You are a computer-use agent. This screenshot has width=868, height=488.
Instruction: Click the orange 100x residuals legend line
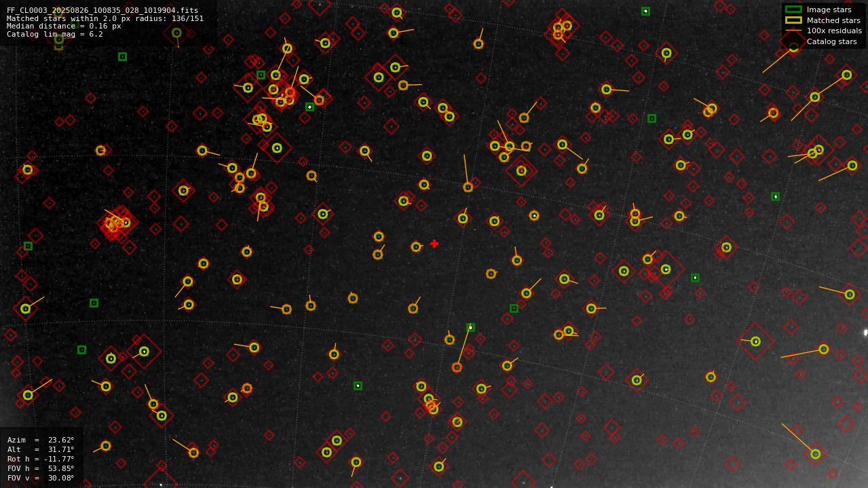coord(793,31)
